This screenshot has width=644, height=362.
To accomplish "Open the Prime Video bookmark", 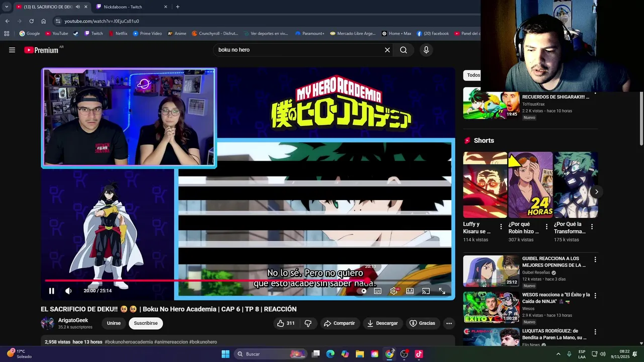I will pos(147,34).
